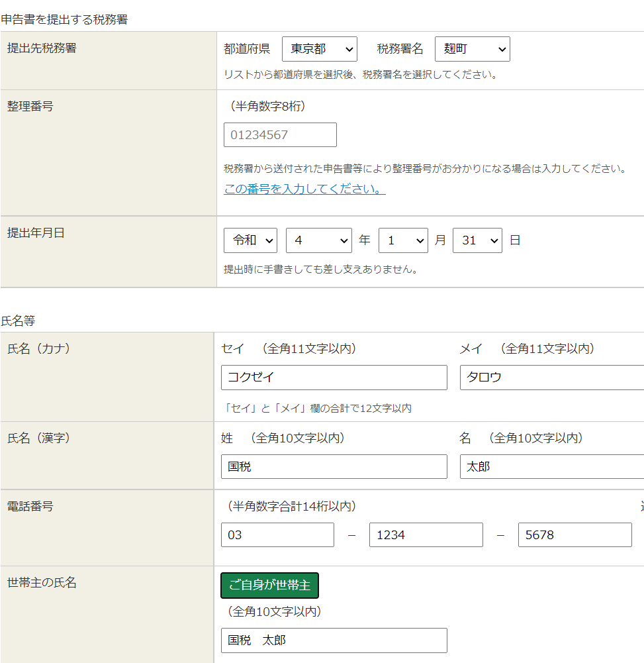Click the 提出年月日 row label

[x=36, y=233]
